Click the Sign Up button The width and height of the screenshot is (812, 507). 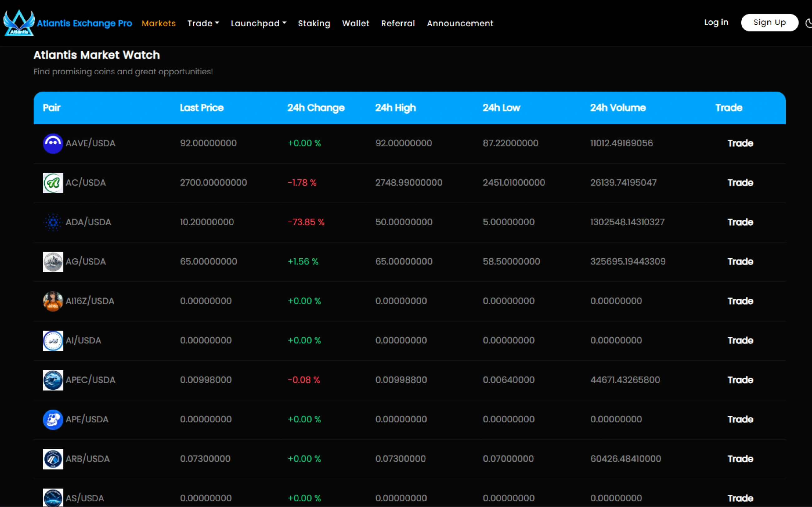pos(770,22)
